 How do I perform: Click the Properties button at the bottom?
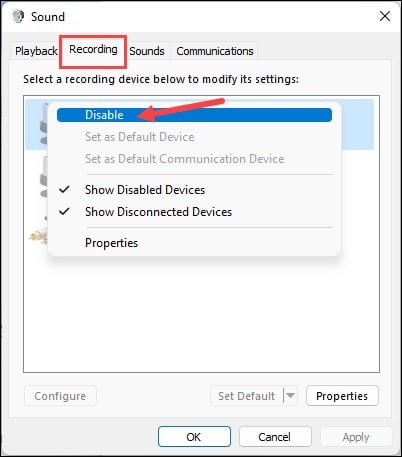[x=342, y=396]
